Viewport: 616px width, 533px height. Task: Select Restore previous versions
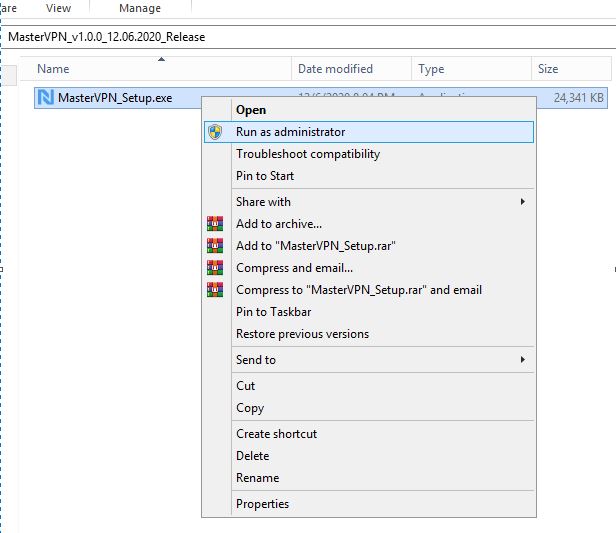tap(369, 333)
